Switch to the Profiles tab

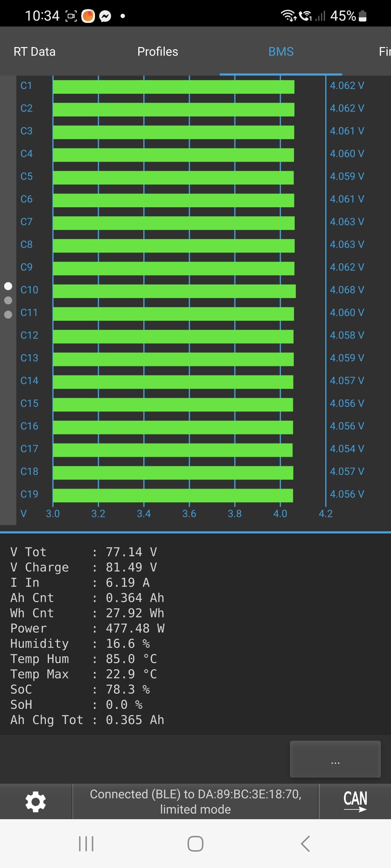tap(157, 52)
